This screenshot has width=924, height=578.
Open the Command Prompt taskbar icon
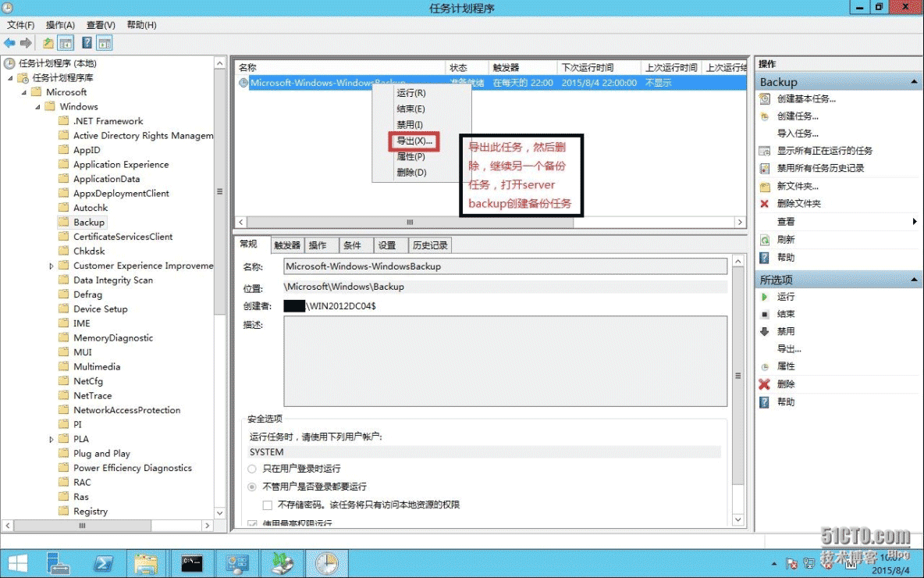[191, 563]
